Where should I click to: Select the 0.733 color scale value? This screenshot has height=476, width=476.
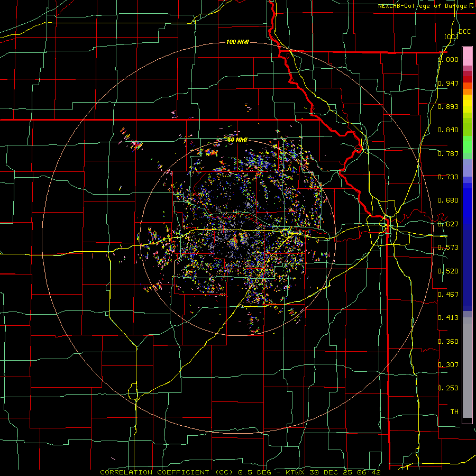pos(448,177)
